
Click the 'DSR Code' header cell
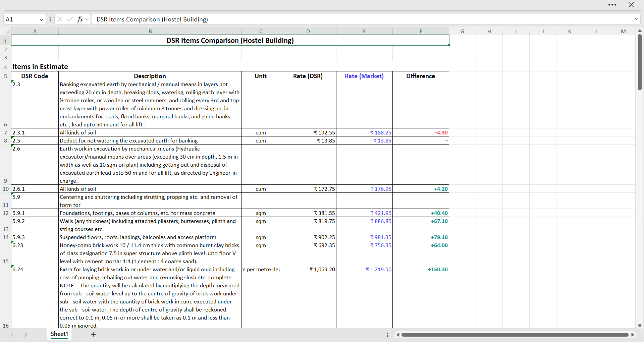[35, 76]
